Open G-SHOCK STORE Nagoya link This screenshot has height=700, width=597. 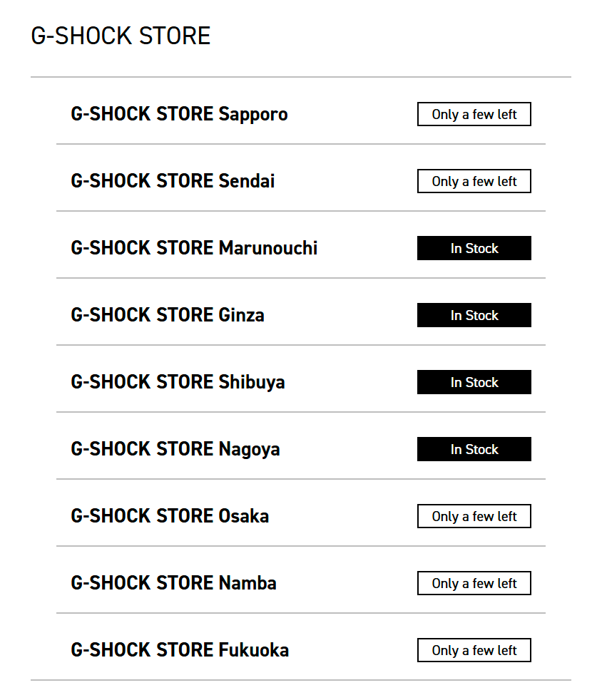(x=175, y=449)
